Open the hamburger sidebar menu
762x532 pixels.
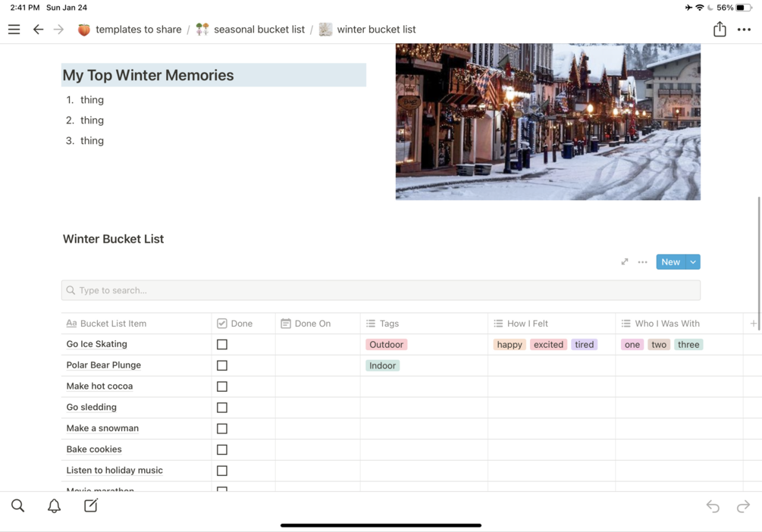(14, 30)
